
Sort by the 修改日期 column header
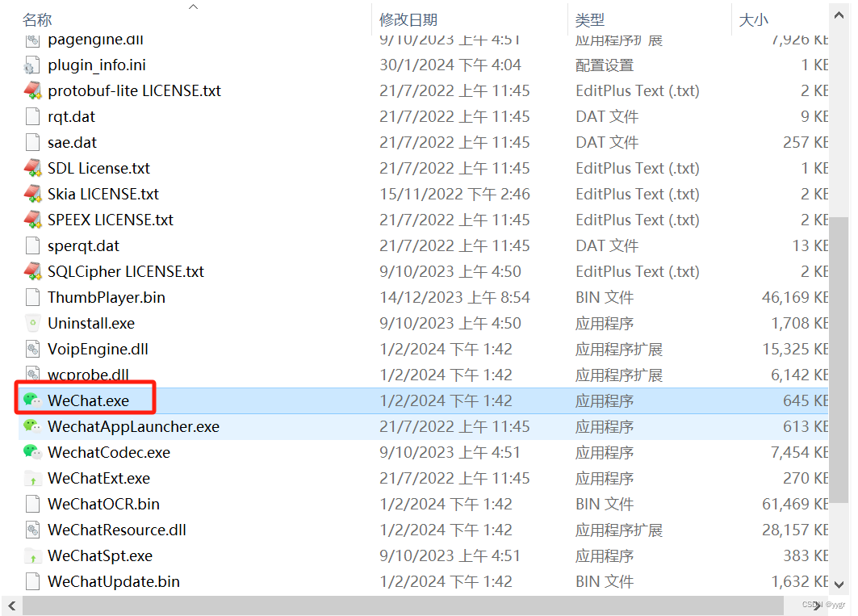tap(408, 20)
